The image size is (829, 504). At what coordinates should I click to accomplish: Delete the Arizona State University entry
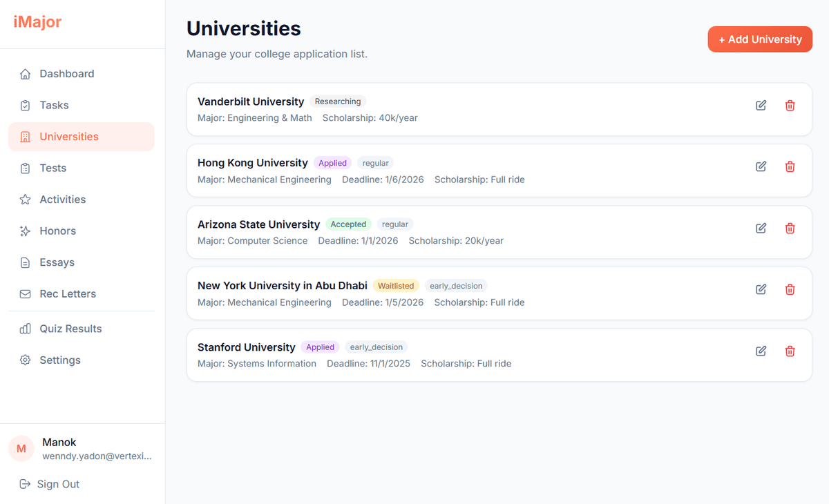(x=790, y=228)
